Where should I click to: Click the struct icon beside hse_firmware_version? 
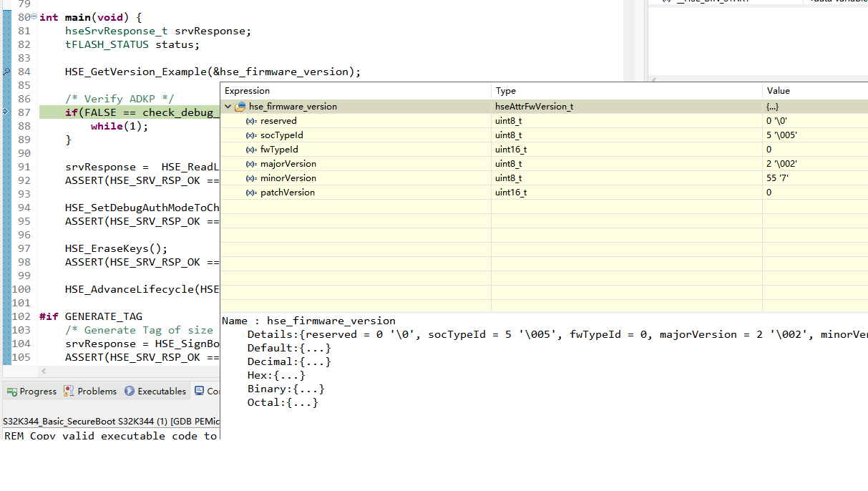pyautogui.click(x=240, y=107)
